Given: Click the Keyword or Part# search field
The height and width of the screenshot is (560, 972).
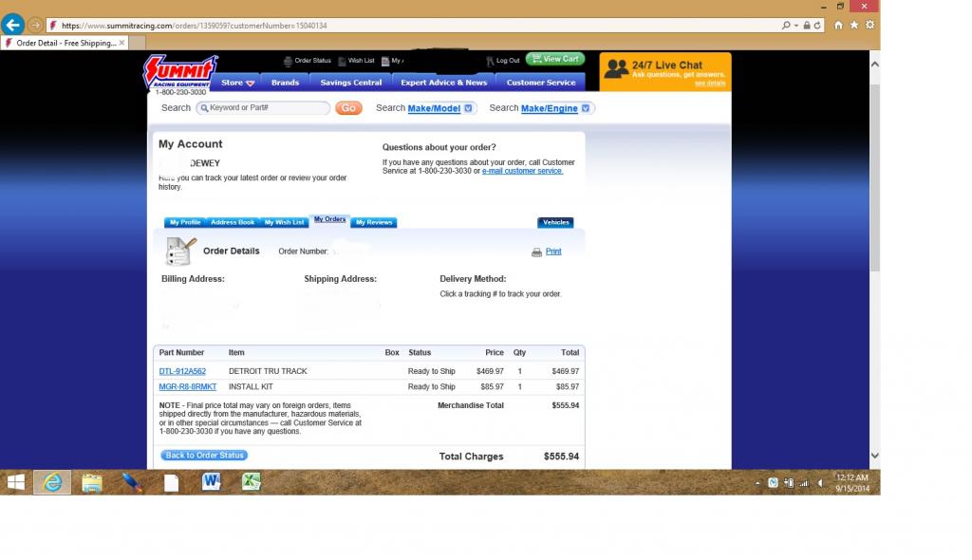Looking at the screenshot, I should (266, 108).
